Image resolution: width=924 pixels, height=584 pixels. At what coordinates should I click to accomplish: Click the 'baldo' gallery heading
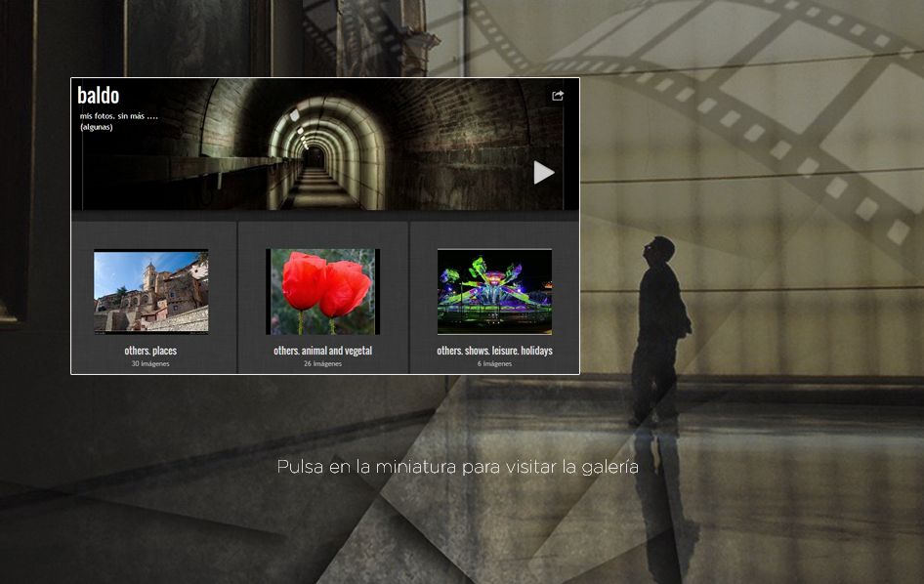(x=99, y=96)
